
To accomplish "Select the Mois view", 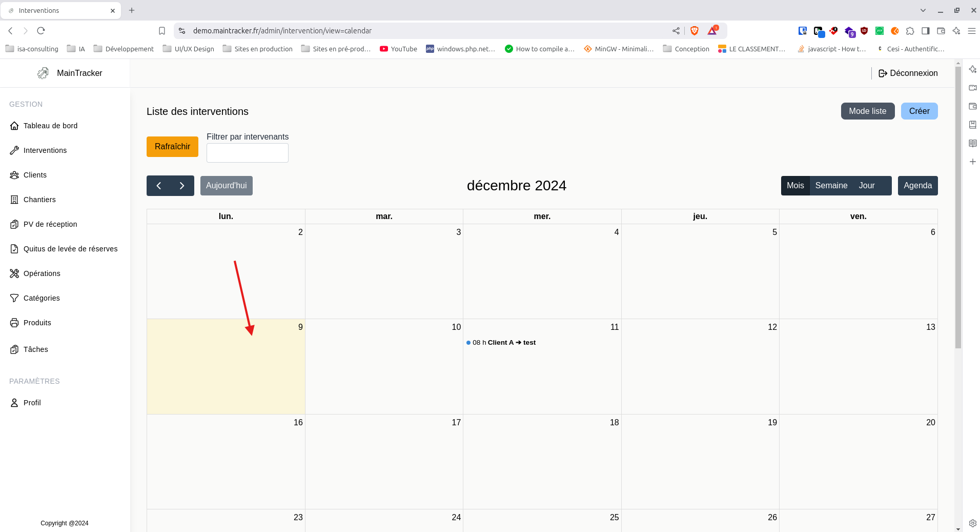I will tap(795, 186).
